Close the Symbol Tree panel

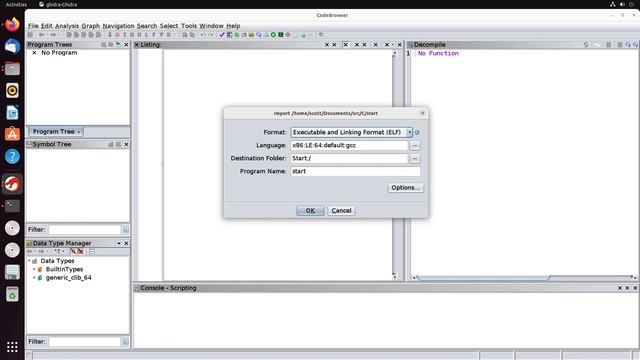point(126,144)
